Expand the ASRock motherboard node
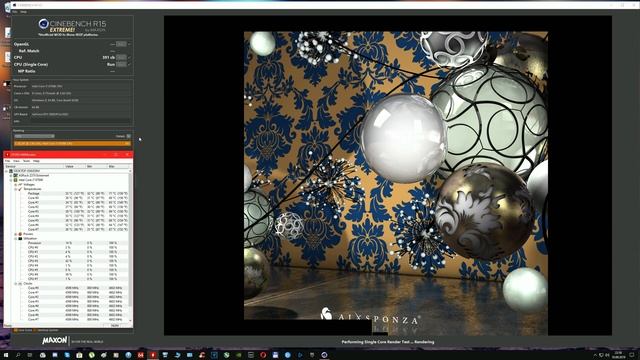The image size is (640, 360). coord(11,176)
